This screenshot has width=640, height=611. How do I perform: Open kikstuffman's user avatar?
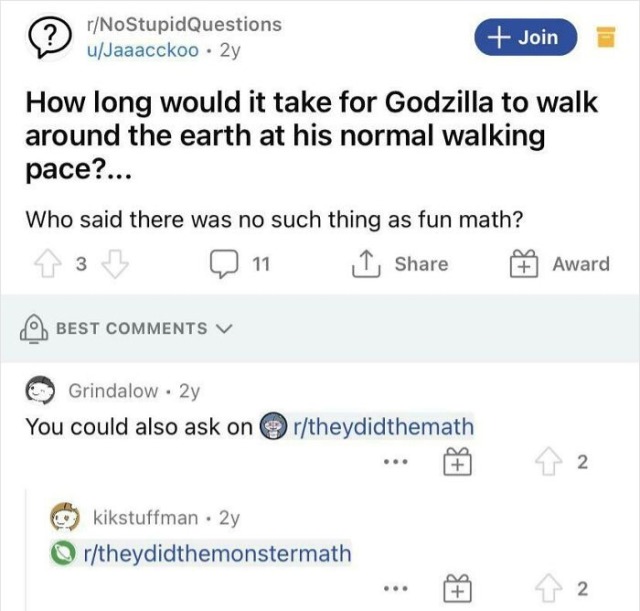pos(67,517)
